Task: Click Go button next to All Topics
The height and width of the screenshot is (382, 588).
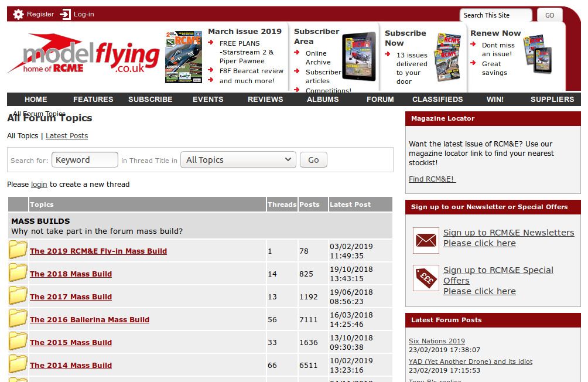Action: click(x=313, y=160)
